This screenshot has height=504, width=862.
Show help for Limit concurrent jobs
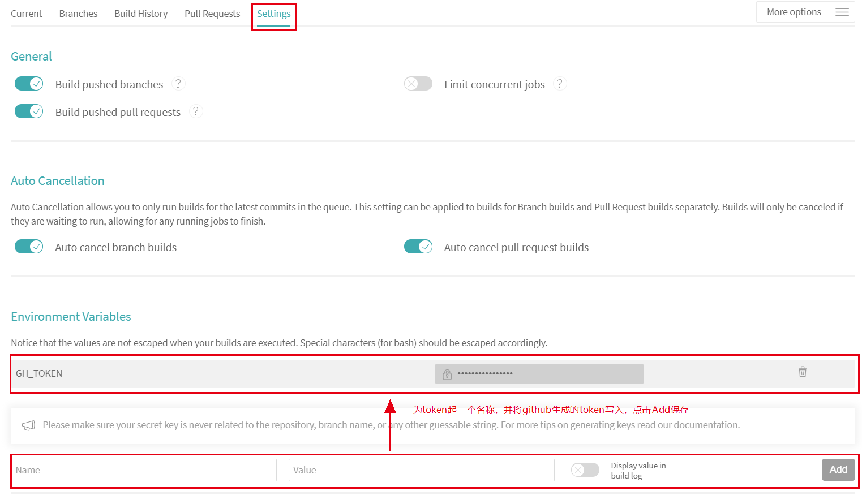pos(560,84)
